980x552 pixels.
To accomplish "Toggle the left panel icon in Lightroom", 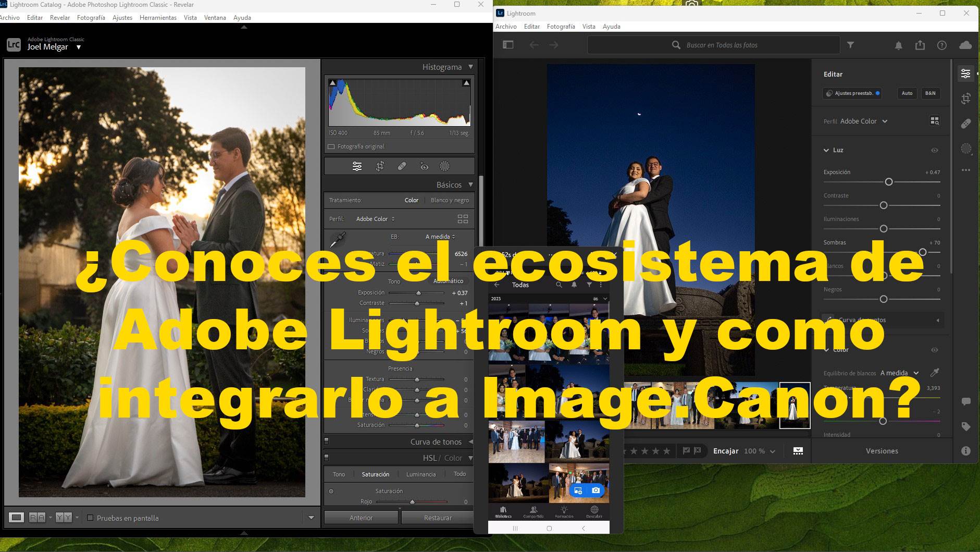I will [508, 45].
